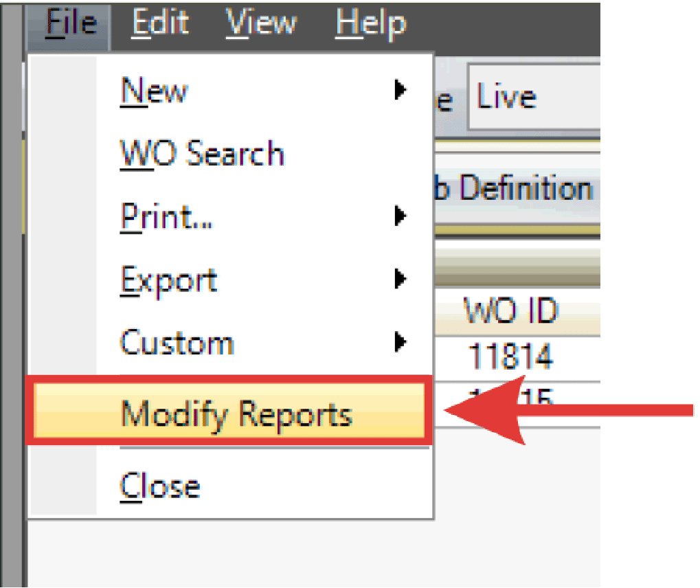Expand the submenu arrow beside Print...
The image size is (700, 588).
400,217
